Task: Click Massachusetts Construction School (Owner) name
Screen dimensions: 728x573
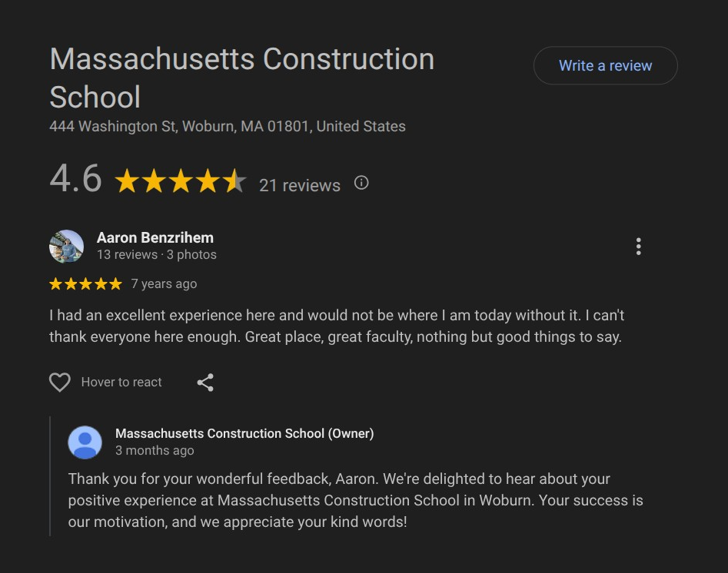Action: click(x=244, y=433)
